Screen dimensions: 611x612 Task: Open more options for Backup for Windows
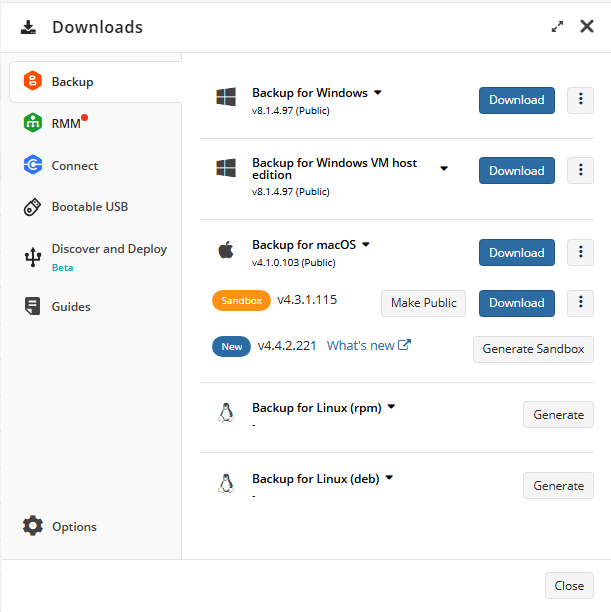[580, 100]
